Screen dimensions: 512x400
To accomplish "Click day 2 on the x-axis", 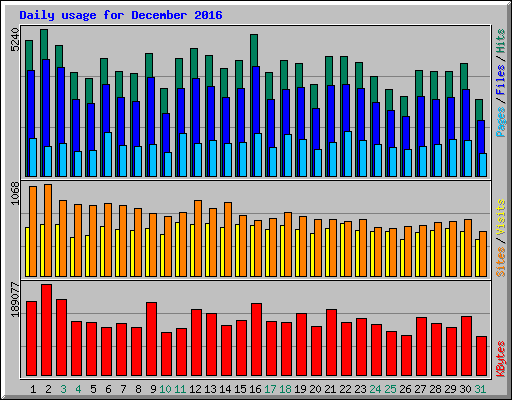I will point(48,389).
